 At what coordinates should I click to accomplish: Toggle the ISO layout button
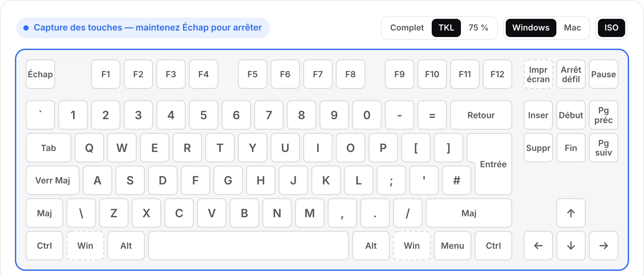pyautogui.click(x=611, y=28)
